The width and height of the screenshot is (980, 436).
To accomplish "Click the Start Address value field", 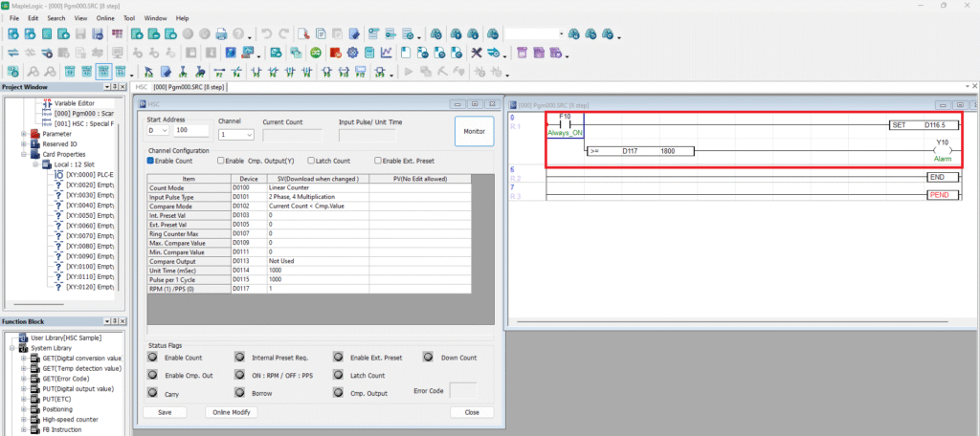I will (191, 130).
